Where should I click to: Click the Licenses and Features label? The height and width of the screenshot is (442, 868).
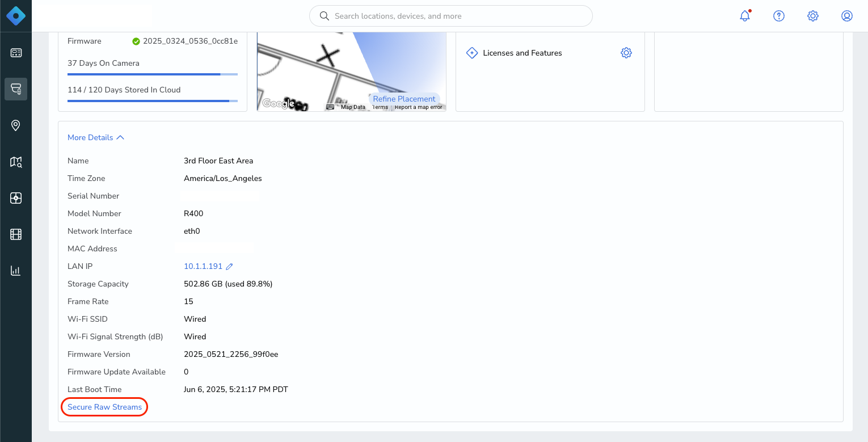[523, 53]
